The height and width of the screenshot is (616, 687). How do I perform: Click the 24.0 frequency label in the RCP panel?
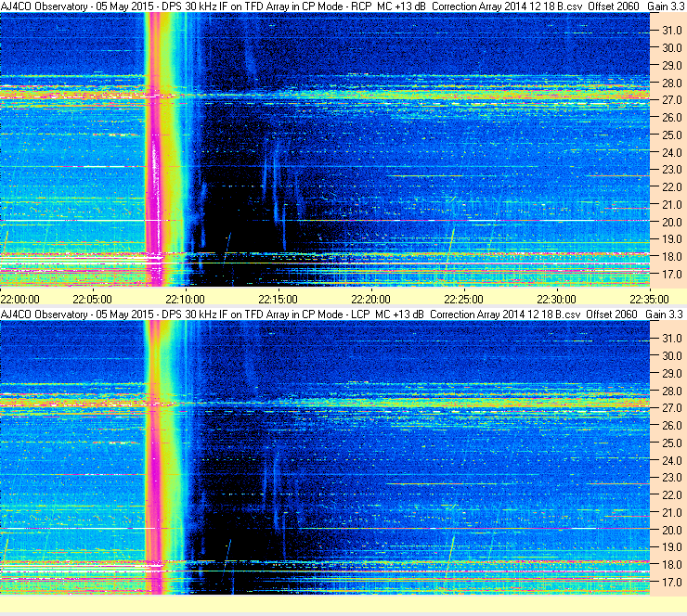(671, 152)
